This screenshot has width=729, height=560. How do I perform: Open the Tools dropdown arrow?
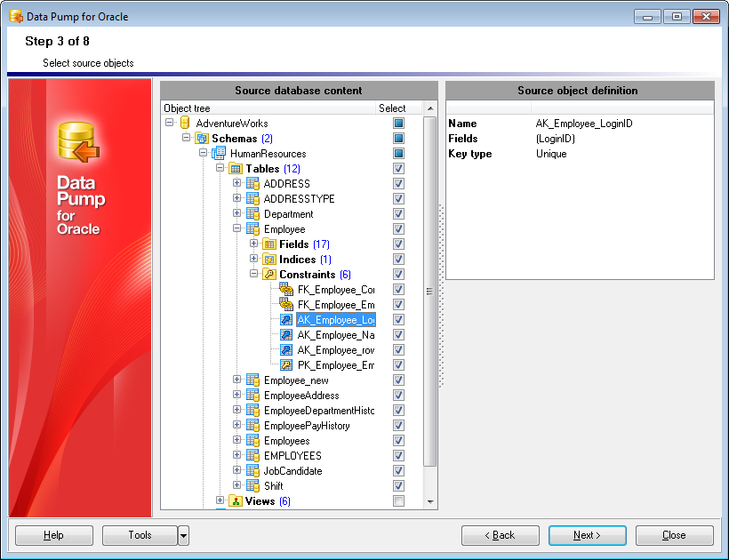click(183, 535)
